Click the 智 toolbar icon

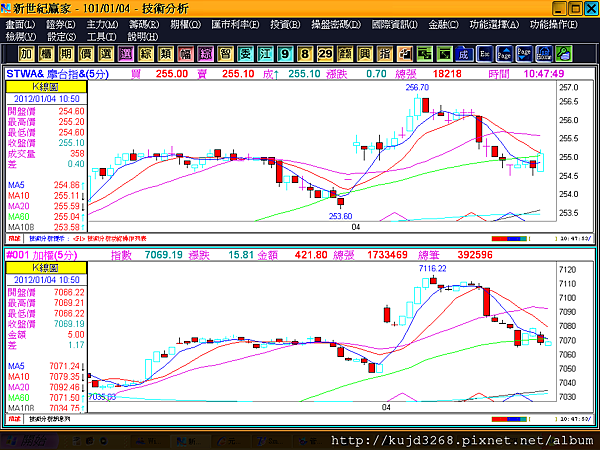click(225, 54)
